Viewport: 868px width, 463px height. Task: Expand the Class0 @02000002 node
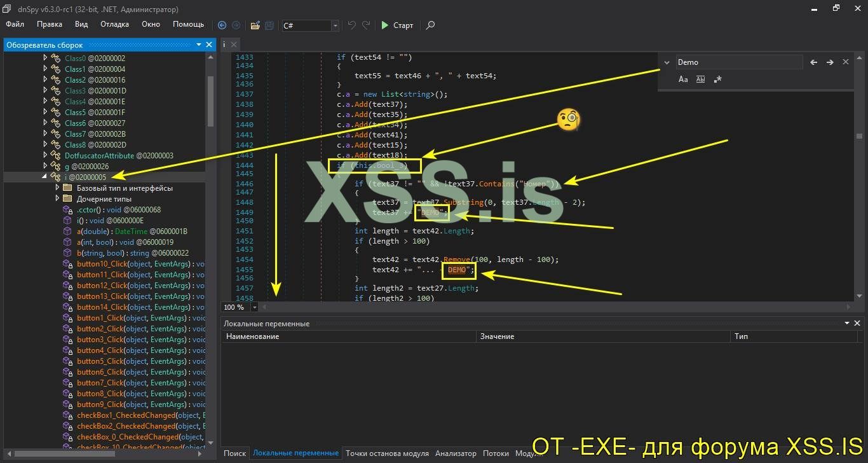[x=45, y=58]
